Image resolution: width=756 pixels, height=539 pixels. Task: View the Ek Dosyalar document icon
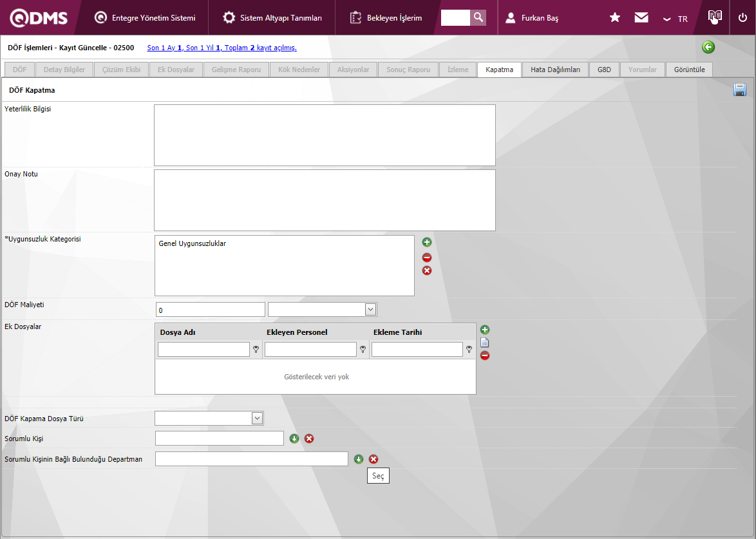tap(484, 343)
